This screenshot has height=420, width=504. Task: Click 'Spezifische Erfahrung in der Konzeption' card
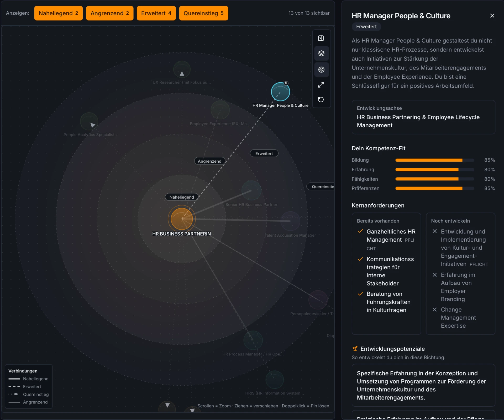click(423, 385)
